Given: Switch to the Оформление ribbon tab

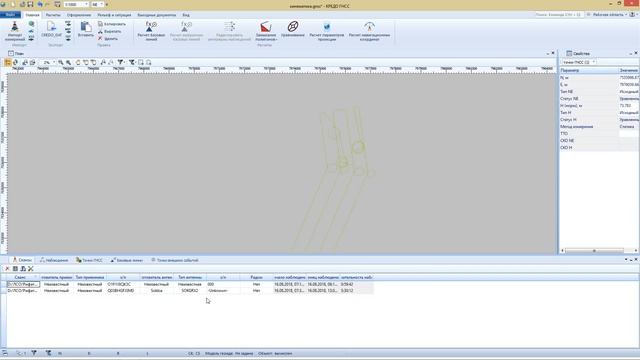Looking at the screenshot, I should (79, 15).
